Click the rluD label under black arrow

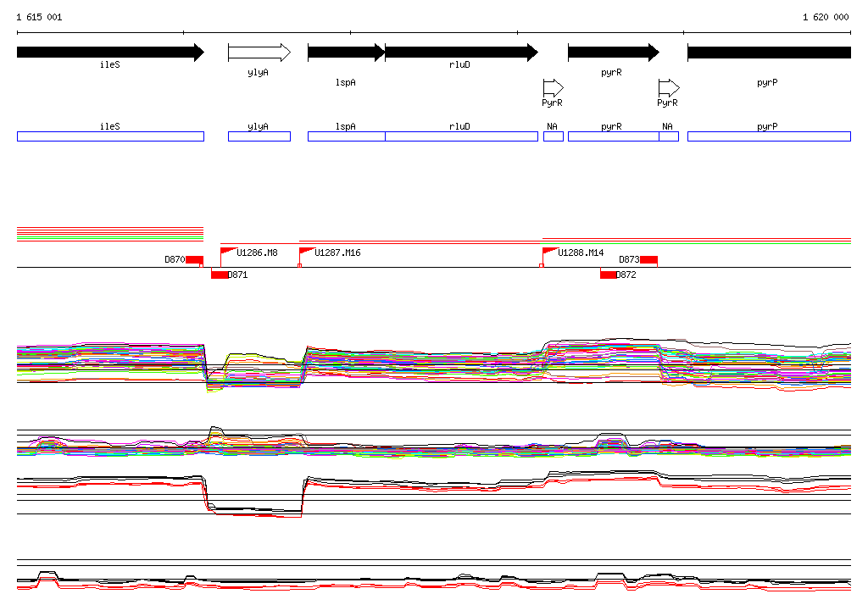click(x=459, y=64)
